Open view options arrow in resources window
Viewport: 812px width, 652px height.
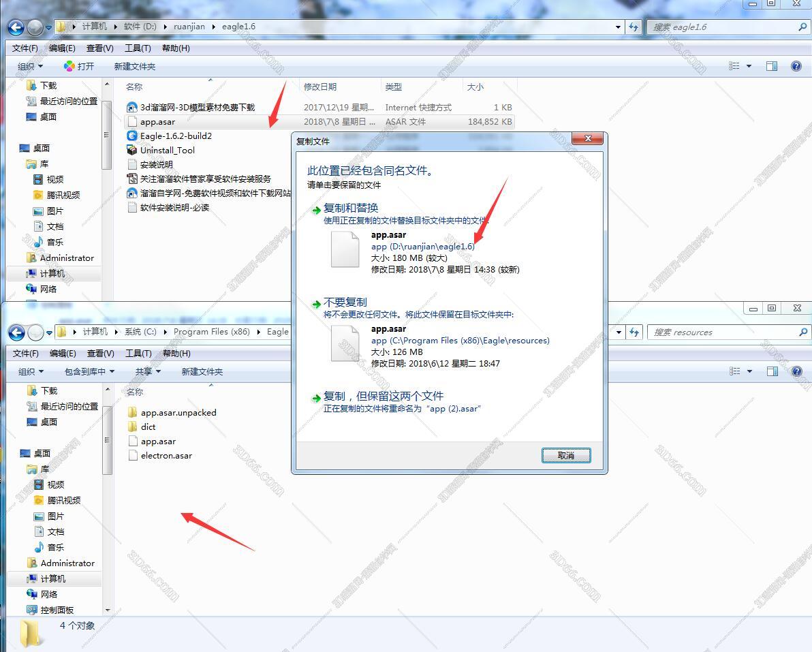pyautogui.click(x=749, y=371)
